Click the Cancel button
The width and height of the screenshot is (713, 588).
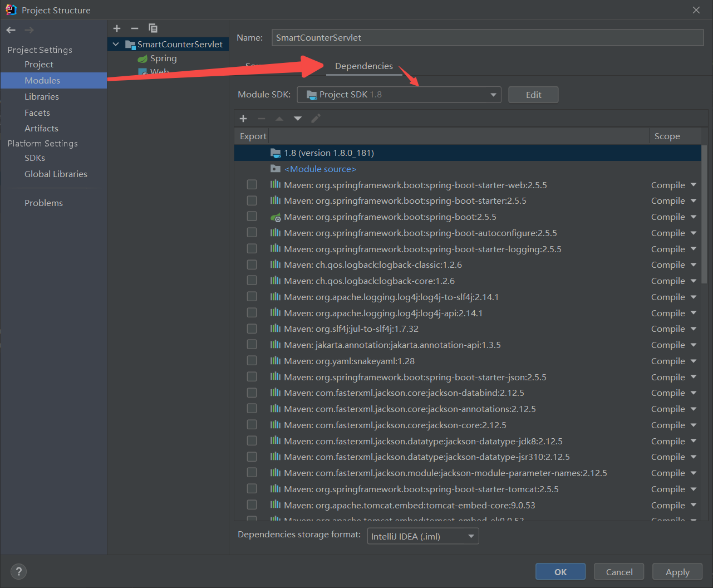coord(619,572)
